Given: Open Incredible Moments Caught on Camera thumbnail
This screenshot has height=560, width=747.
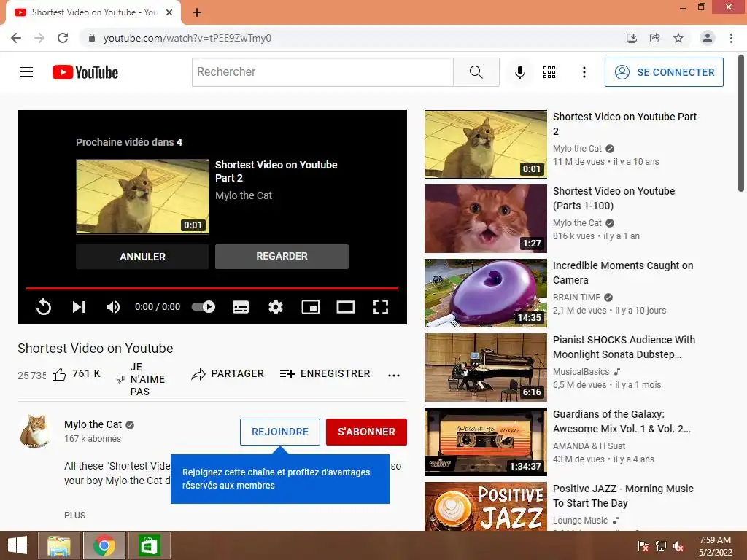Looking at the screenshot, I should [x=485, y=293].
